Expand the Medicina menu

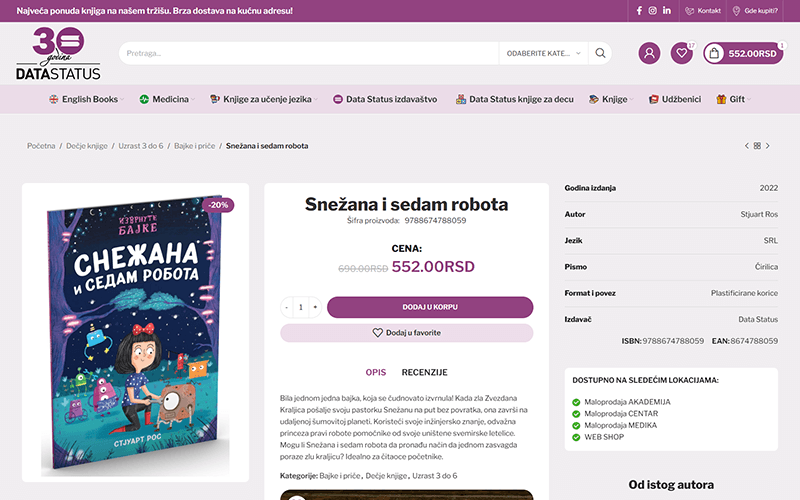click(167, 99)
